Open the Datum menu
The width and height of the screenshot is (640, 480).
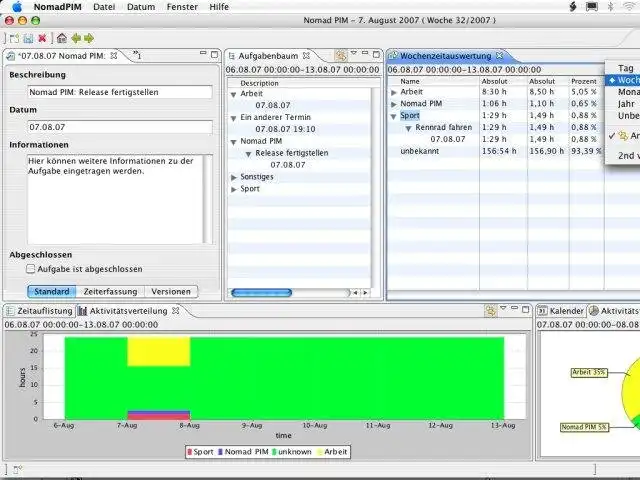pyautogui.click(x=141, y=7)
